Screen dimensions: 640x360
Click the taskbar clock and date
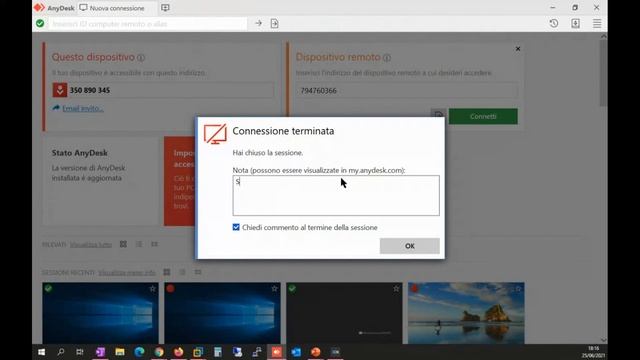click(593, 352)
